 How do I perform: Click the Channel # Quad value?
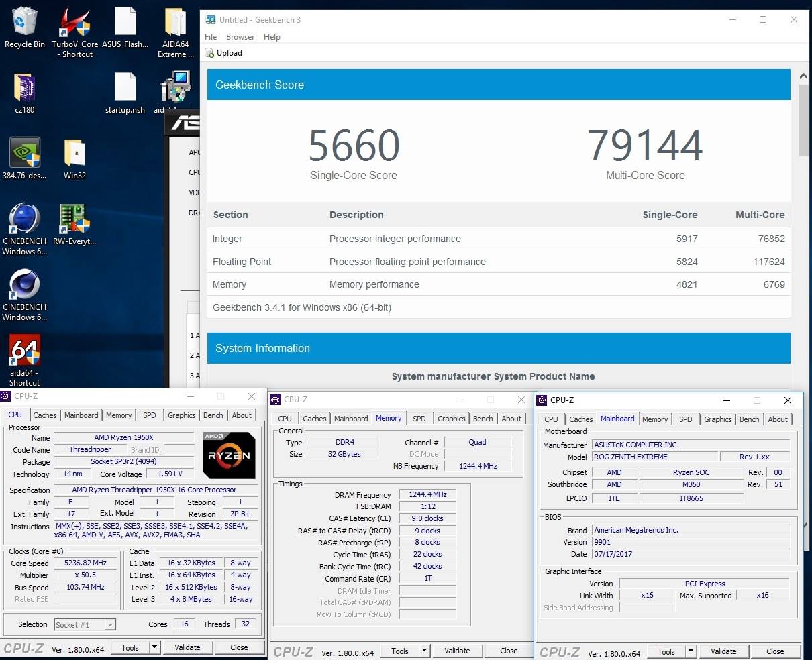[477, 442]
